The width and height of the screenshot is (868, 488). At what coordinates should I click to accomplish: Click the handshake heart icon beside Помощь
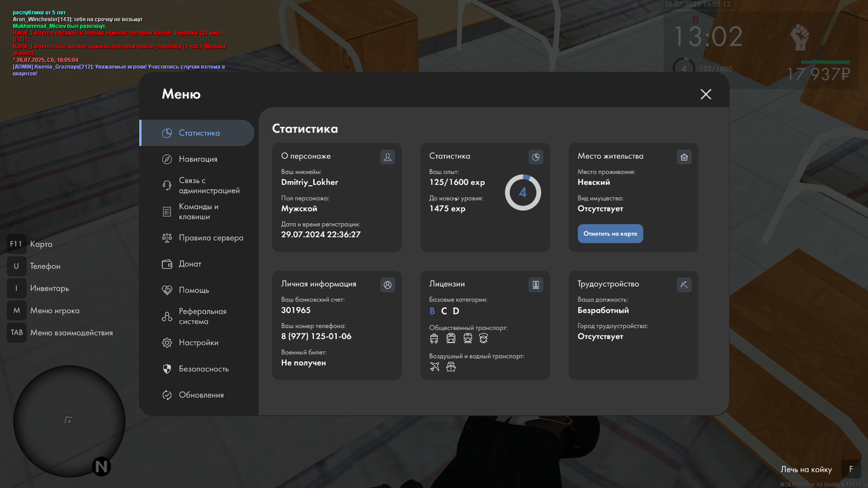[167, 290]
